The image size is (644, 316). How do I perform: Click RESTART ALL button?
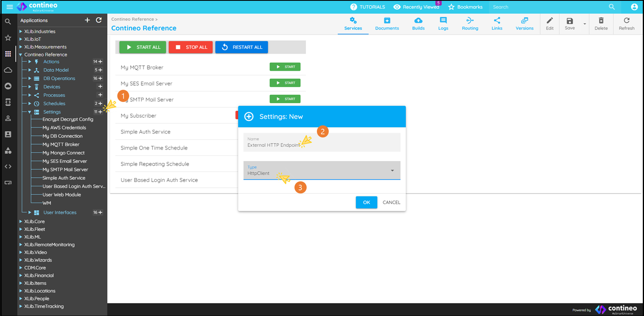tap(241, 47)
